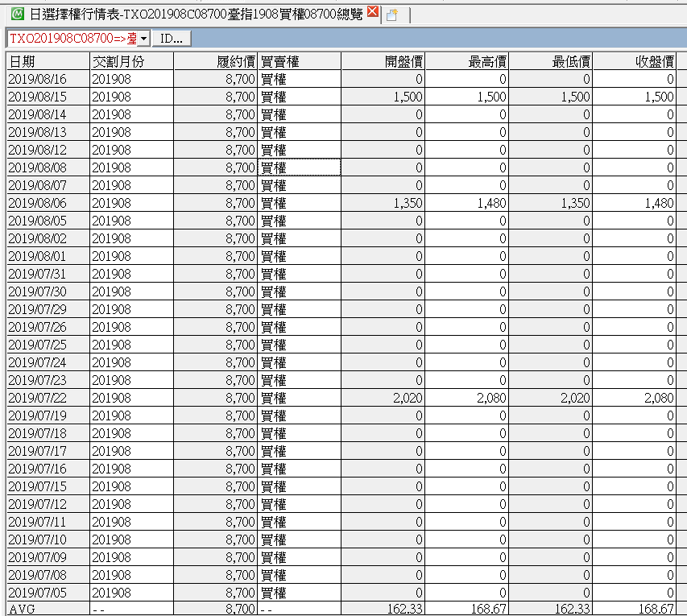Click the AVG 開盤價 value 162.33
687x616 pixels.
383,609
